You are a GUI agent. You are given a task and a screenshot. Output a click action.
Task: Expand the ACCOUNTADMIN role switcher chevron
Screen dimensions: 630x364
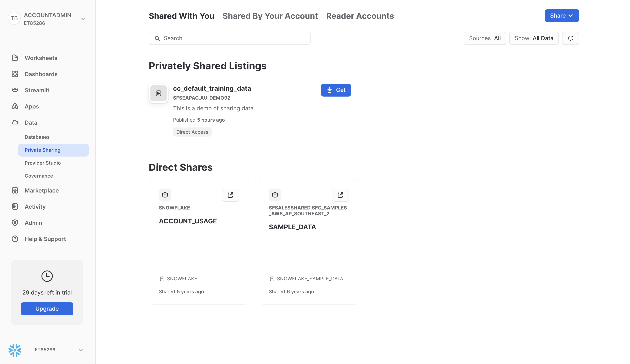[x=83, y=19]
